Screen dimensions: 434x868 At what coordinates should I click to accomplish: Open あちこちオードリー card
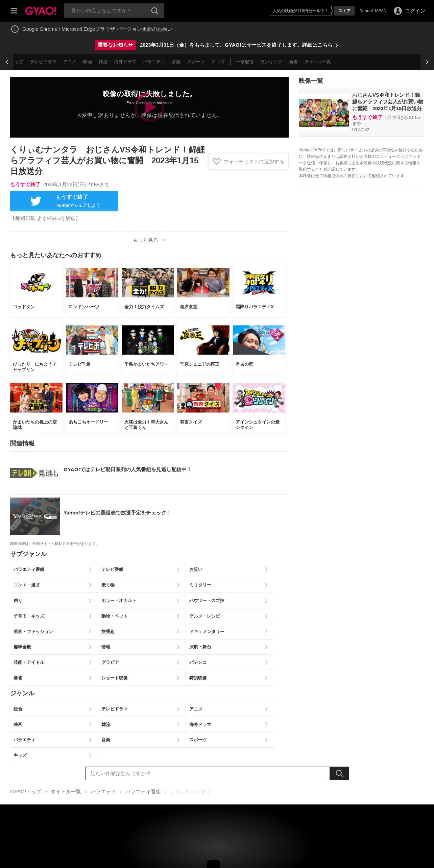click(x=92, y=406)
